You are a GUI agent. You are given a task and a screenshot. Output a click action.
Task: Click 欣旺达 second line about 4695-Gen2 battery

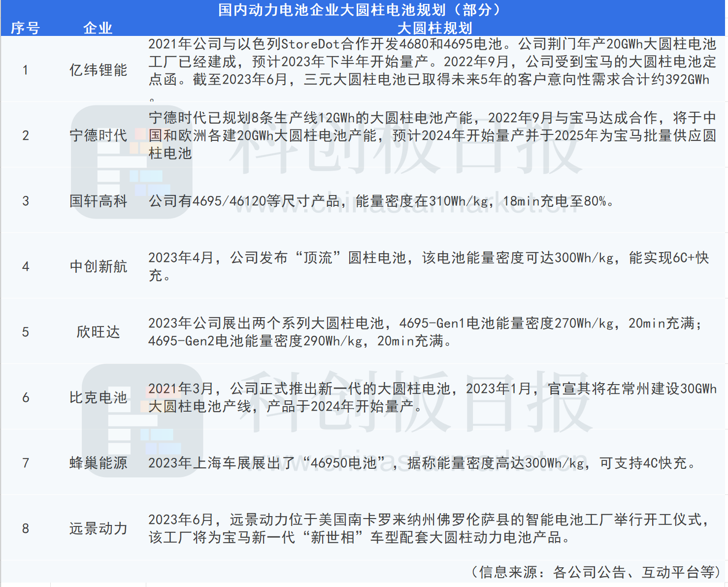(x=300, y=341)
